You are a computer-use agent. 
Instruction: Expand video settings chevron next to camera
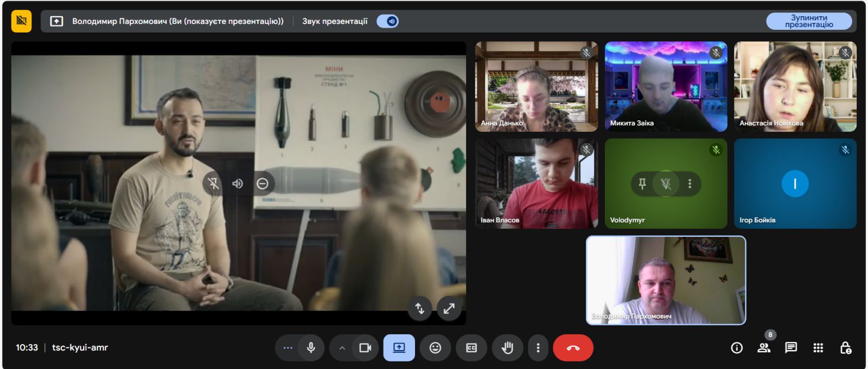pos(342,348)
